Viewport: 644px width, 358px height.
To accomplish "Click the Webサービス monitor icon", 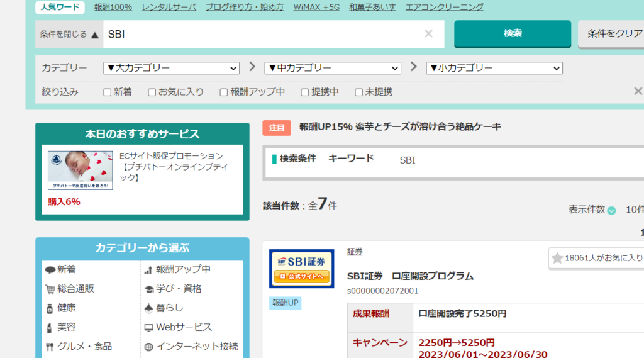I will point(148,328).
